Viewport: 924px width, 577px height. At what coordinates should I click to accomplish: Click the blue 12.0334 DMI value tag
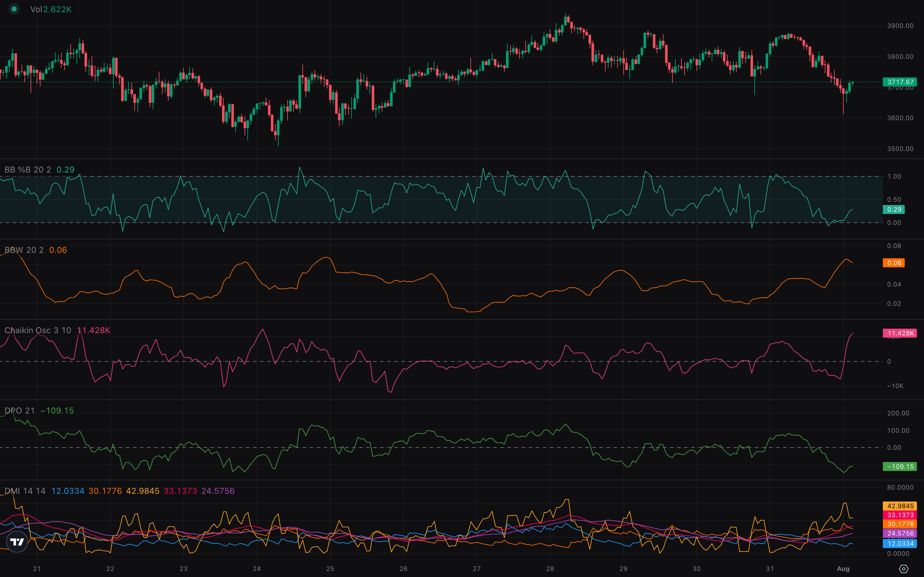click(x=900, y=543)
